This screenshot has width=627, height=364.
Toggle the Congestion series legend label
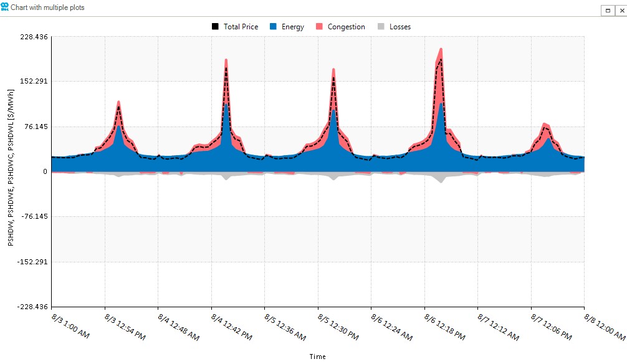[346, 27]
